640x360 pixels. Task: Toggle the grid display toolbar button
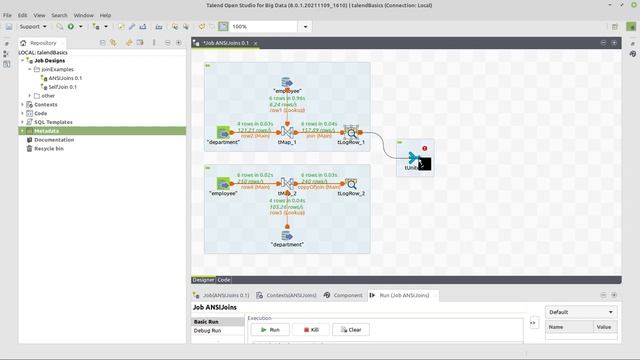pyautogui.click(x=223, y=27)
